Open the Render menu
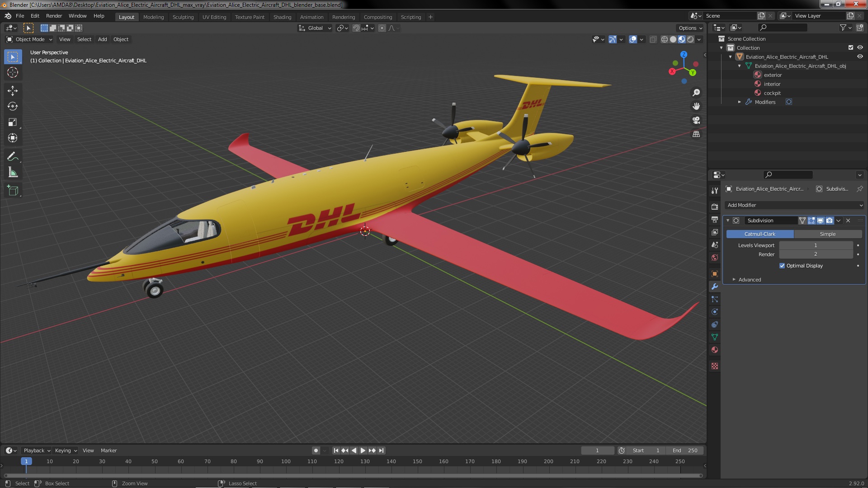Image resolution: width=868 pixels, height=488 pixels. pyautogui.click(x=54, y=16)
